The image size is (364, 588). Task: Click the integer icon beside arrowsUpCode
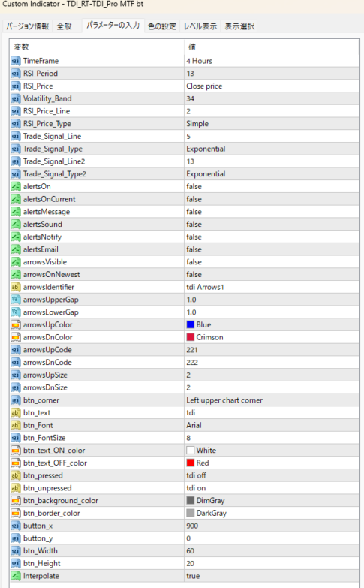15,350
